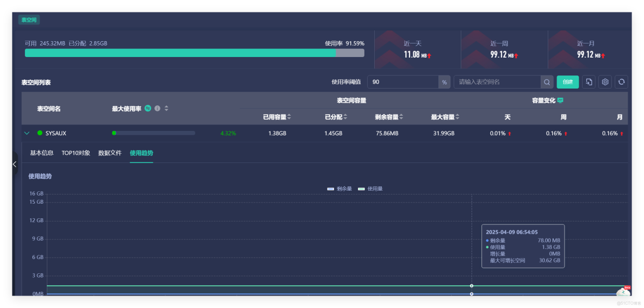Click the green swap icon beside 最大使用率
Image resolution: width=644 pixels, height=308 pixels.
pos(148,109)
